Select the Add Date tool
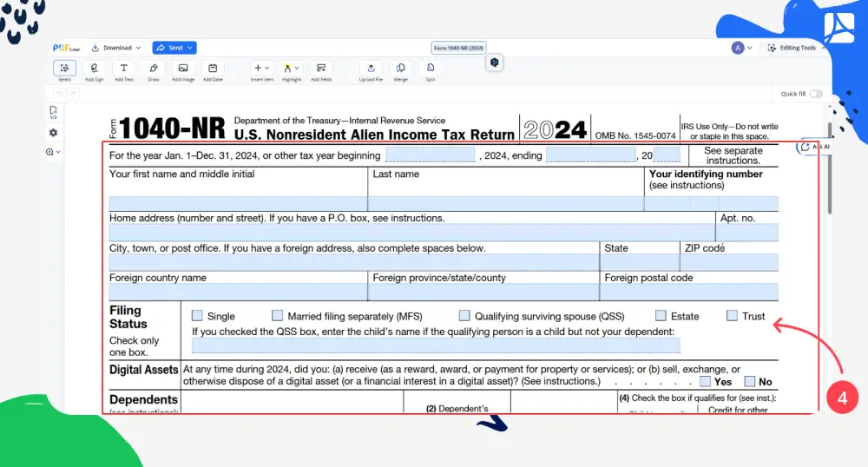Viewport: 868px width, 467px height. tap(213, 68)
